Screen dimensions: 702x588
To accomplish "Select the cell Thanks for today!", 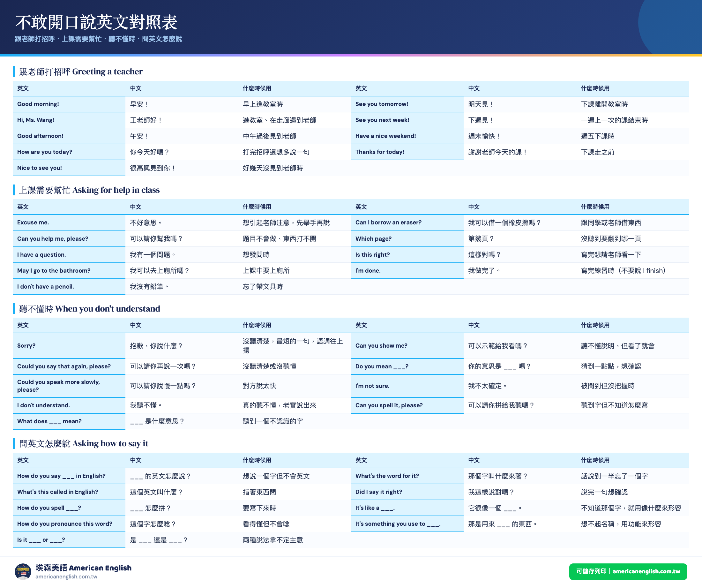I will 407,152.
